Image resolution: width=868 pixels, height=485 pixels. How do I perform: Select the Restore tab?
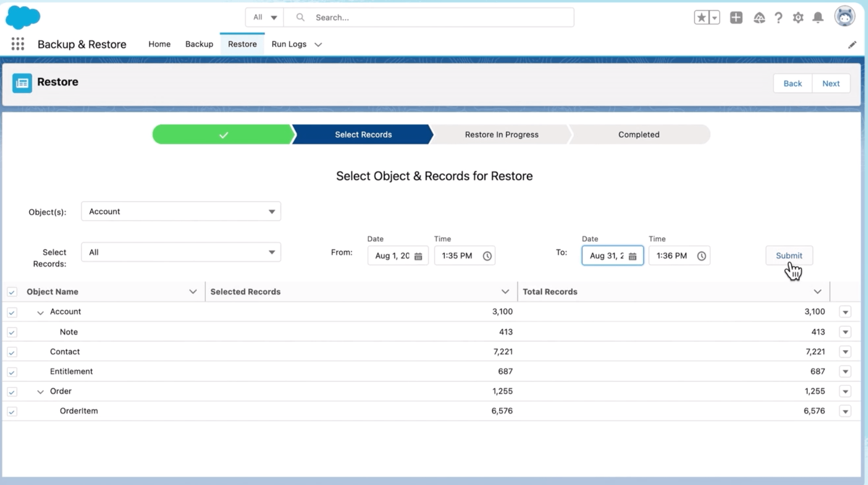point(242,44)
